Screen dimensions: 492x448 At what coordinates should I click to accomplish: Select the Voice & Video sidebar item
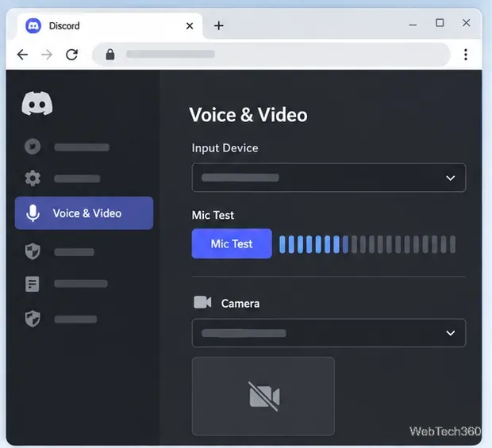(84, 213)
